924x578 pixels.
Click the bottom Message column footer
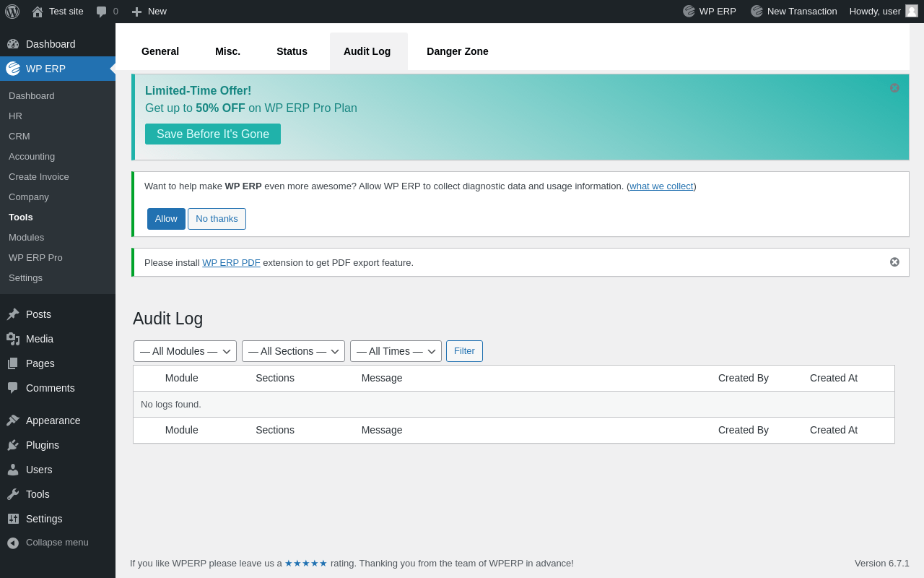(x=382, y=430)
